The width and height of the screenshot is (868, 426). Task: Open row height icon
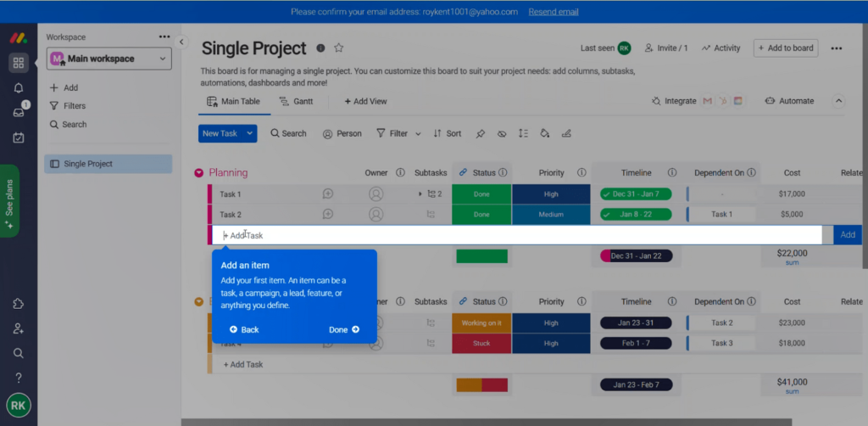pyautogui.click(x=523, y=133)
